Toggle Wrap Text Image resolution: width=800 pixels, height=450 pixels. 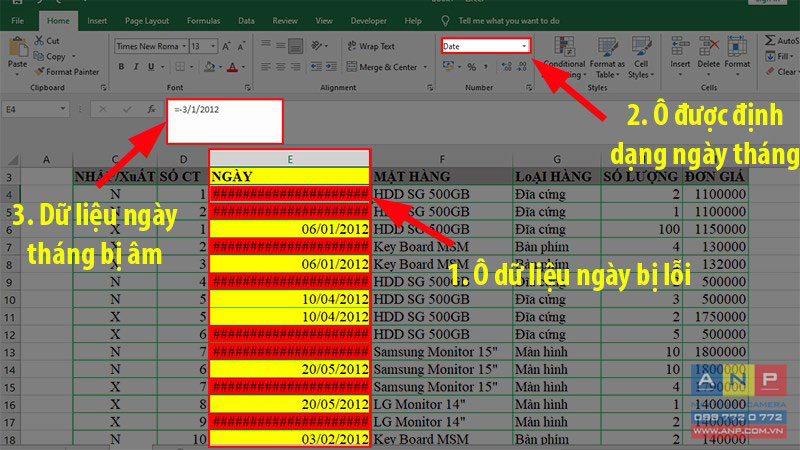[x=371, y=46]
